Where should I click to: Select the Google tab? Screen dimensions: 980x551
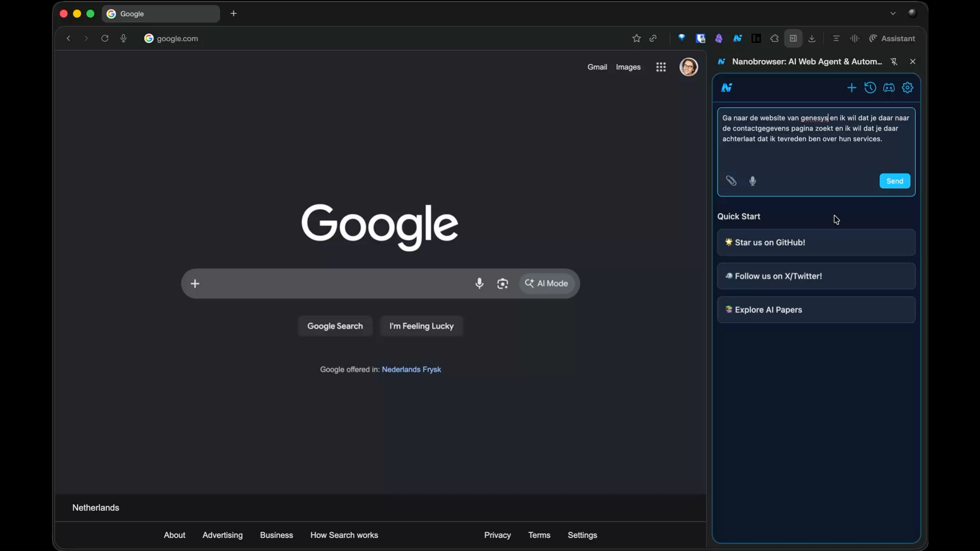click(x=161, y=14)
